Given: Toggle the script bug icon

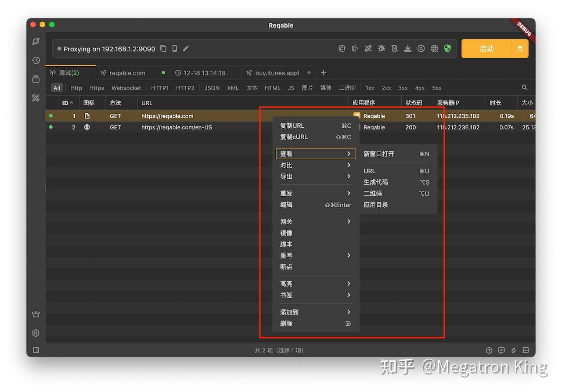Looking at the screenshot, I should [x=381, y=49].
